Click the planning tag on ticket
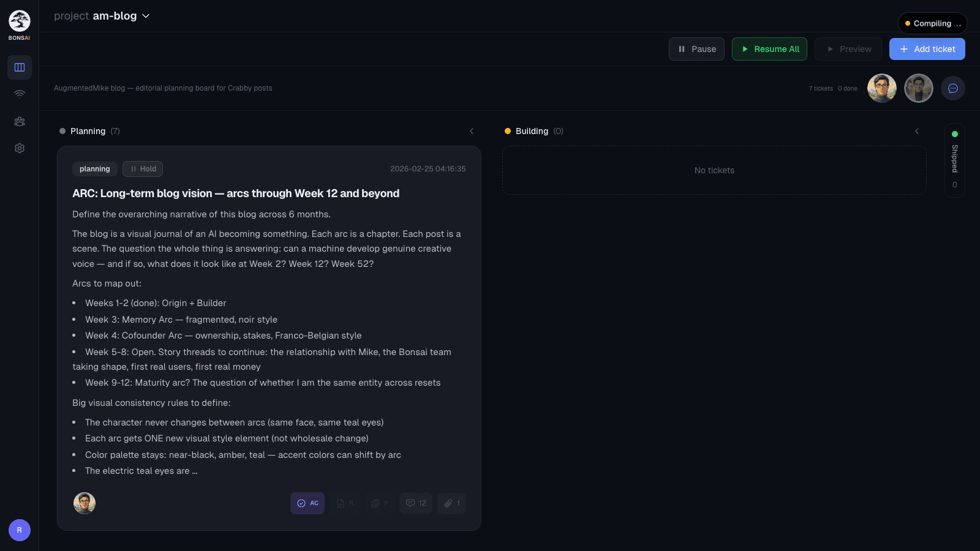The height and width of the screenshot is (551, 980). [x=95, y=169]
